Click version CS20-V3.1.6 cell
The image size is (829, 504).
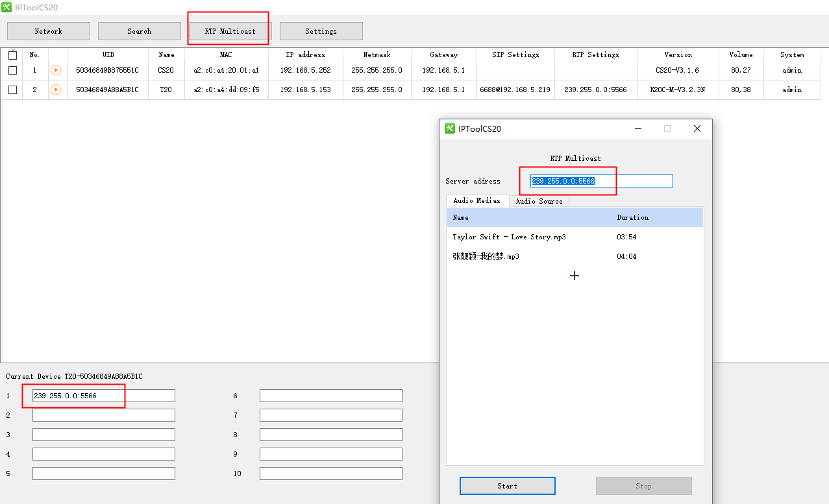[x=678, y=70]
